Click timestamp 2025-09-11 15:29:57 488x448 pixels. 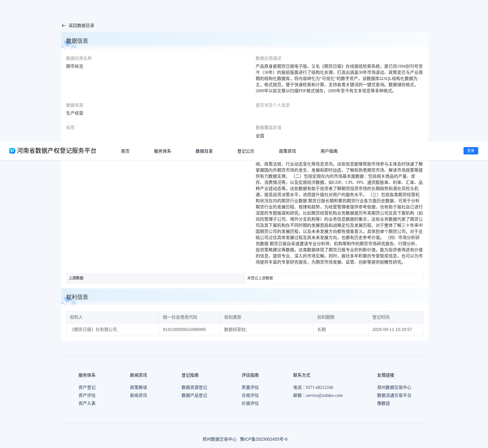pos(392,329)
